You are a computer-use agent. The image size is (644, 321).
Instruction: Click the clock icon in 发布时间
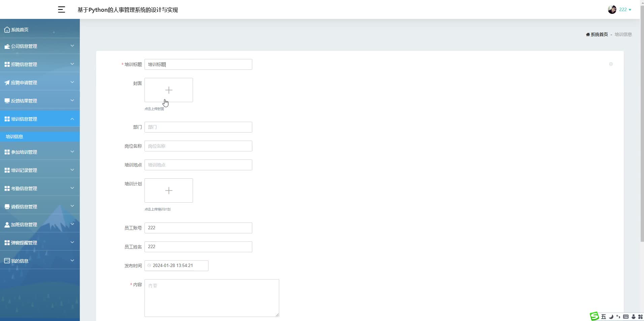(x=149, y=266)
